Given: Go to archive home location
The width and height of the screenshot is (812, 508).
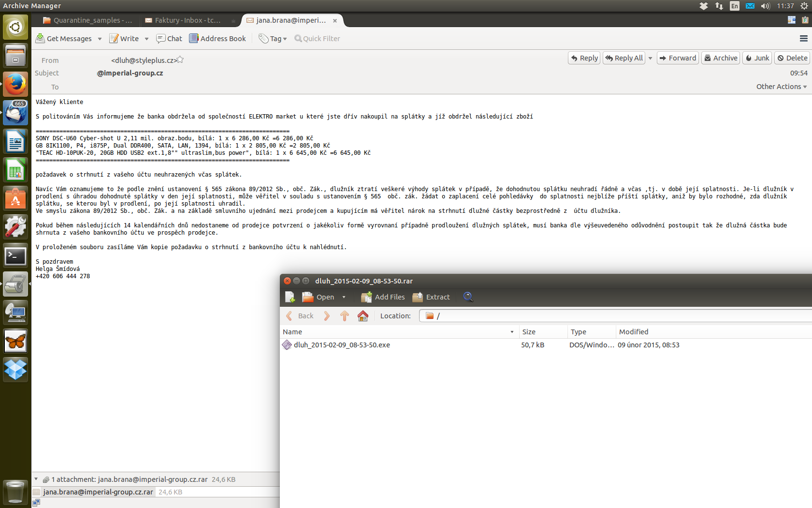Looking at the screenshot, I should click(363, 316).
